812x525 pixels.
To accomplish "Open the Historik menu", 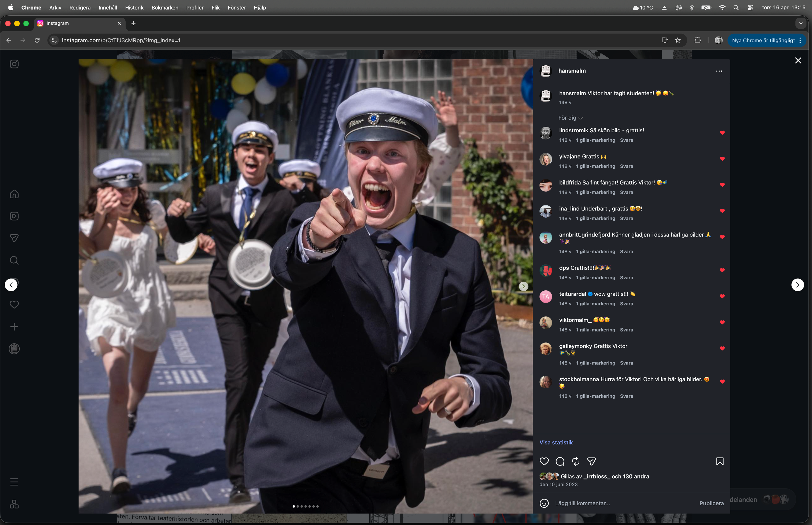I will click(x=134, y=7).
